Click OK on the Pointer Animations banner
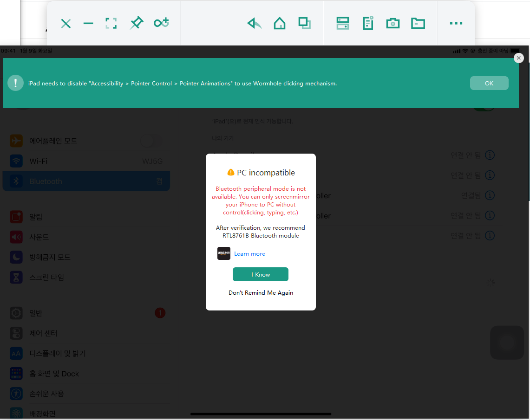Image resolution: width=530 pixels, height=420 pixels. pos(489,83)
